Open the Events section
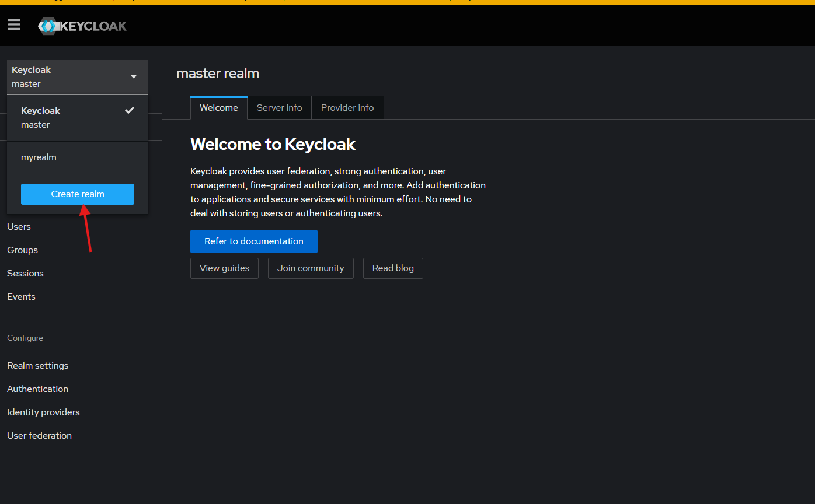The height and width of the screenshot is (504, 815). (21, 297)
